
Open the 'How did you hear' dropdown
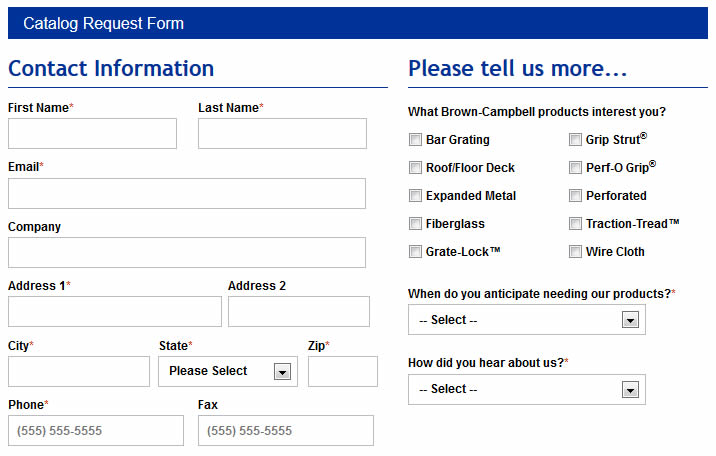click(527, 389)
